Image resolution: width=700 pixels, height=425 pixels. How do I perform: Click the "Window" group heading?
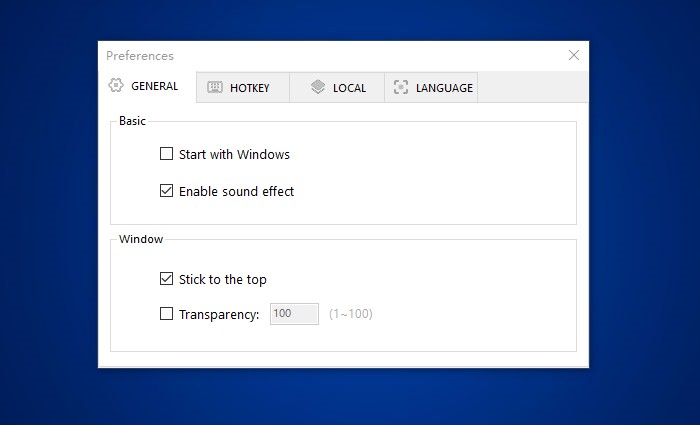coord(141,239)
